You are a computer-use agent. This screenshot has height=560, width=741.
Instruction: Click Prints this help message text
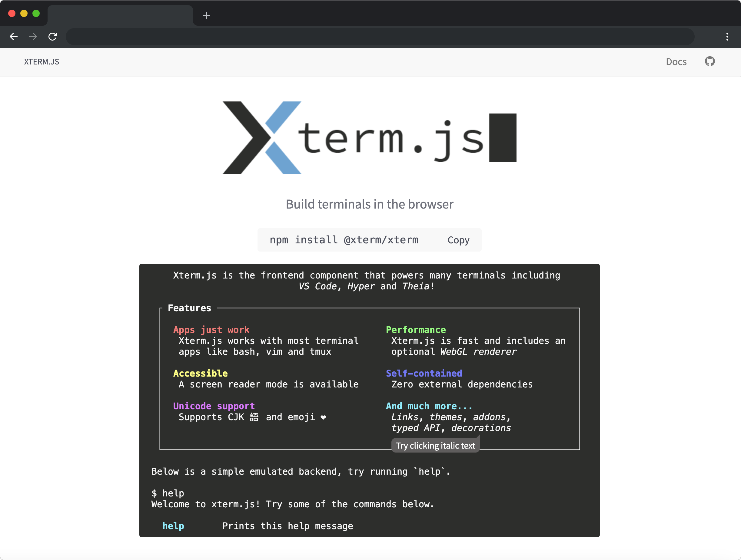(x=287, y=526)
